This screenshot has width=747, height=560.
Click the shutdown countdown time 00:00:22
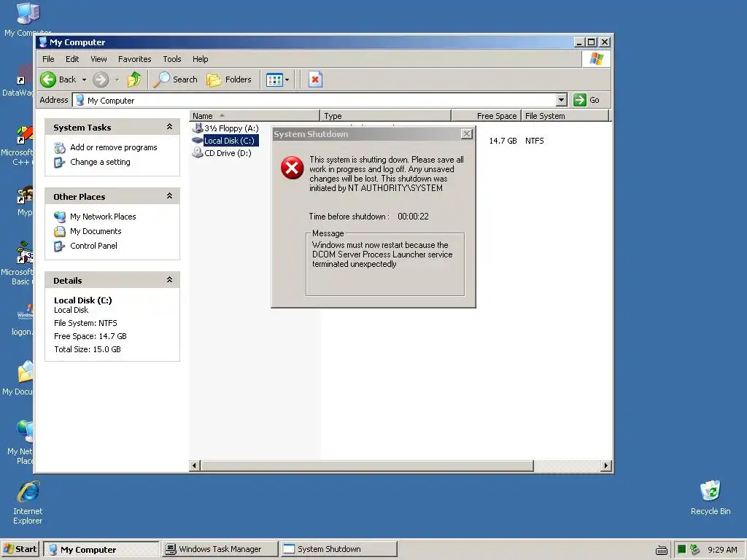tap(413, 217)
